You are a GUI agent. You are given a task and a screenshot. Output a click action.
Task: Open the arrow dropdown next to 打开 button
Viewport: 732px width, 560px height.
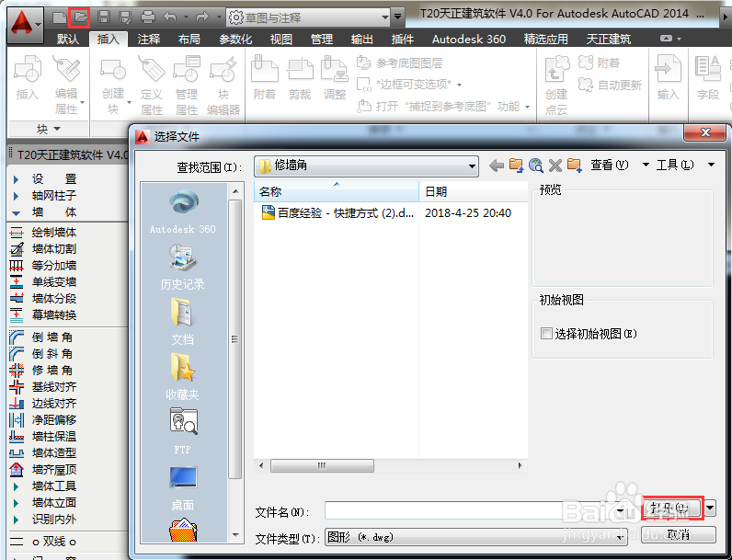tap(710, 508)
